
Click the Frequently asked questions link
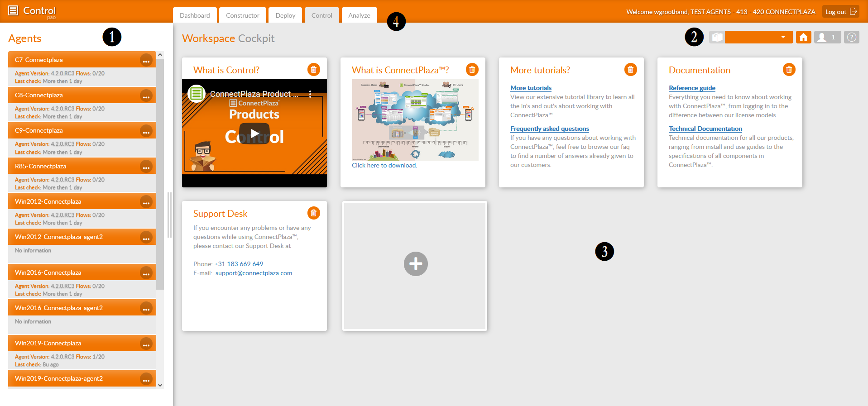click(549, 129)
